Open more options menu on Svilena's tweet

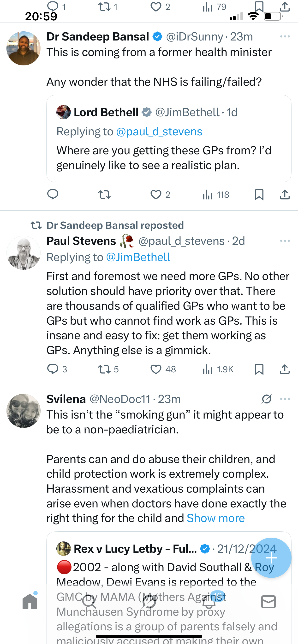(x=285, y=399)
